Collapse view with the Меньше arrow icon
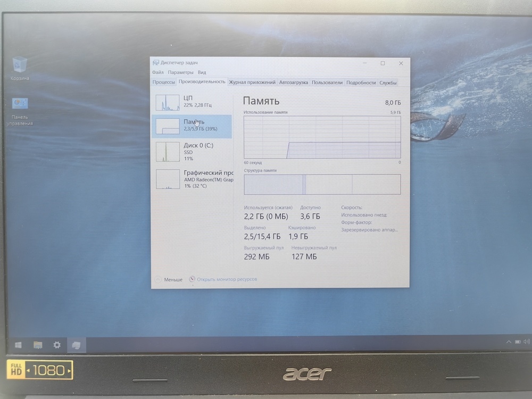Screen dimensions: 532x399 [x=158, y=279]
